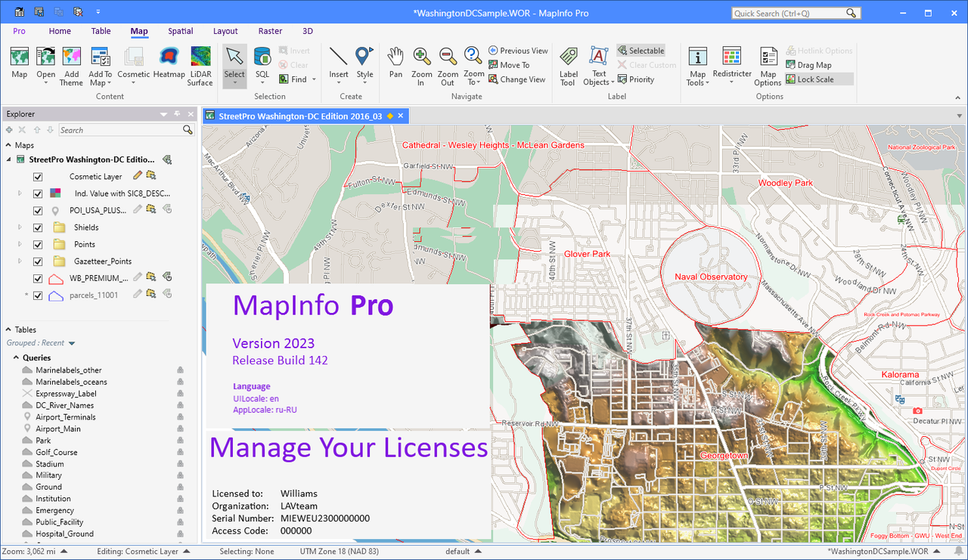Click the auto-label icon for POI_USA_PLUS layer
The image size is (968, 560).
pos(166,210)
